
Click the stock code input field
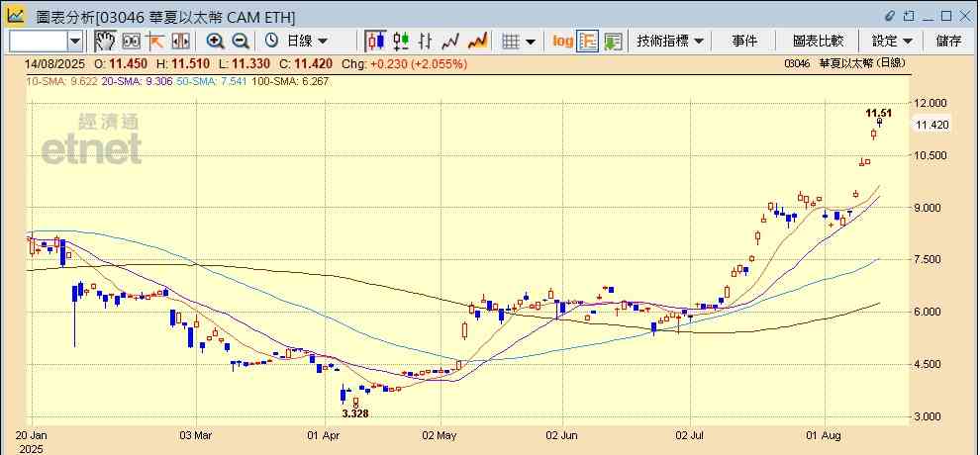[38, 42]
